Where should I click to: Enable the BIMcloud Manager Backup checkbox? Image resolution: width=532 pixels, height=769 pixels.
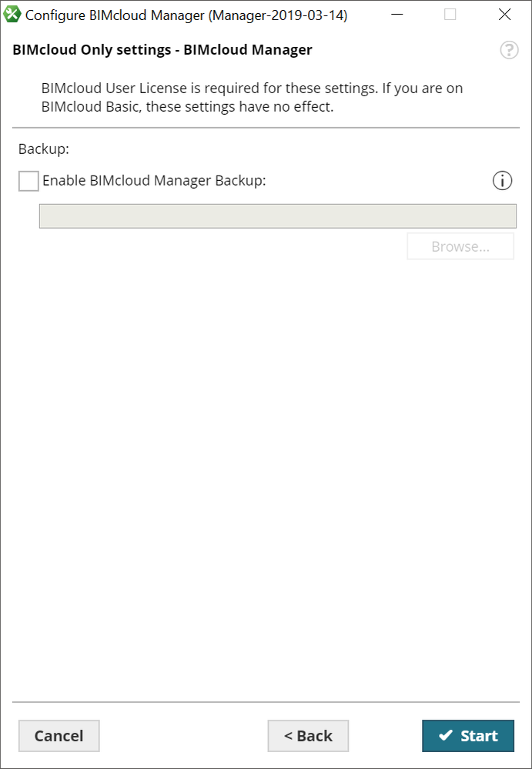coord(28,181)
